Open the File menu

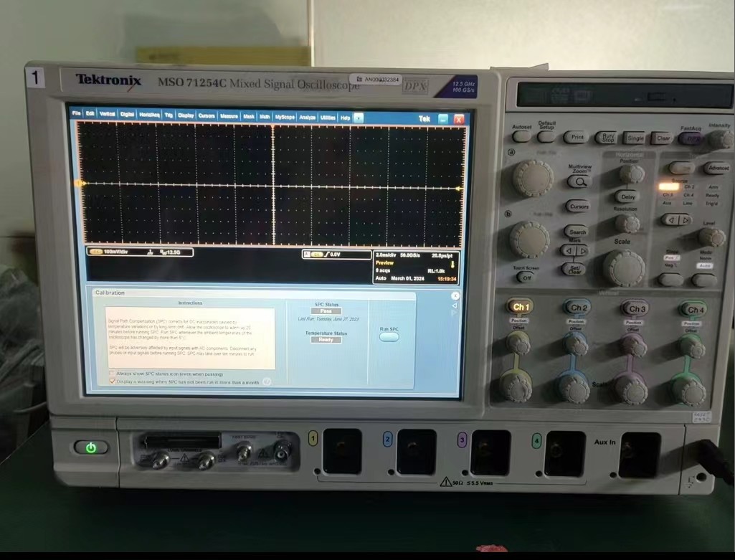click(x=76, y=113)
